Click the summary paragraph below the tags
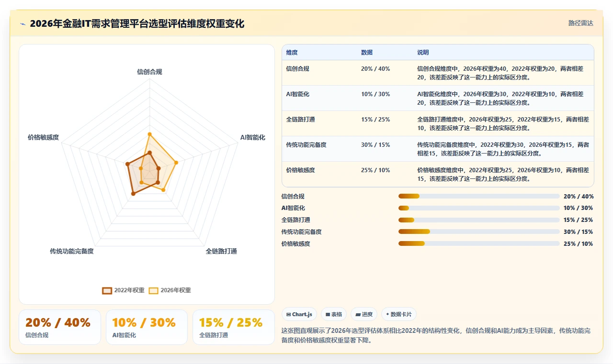 436,335
